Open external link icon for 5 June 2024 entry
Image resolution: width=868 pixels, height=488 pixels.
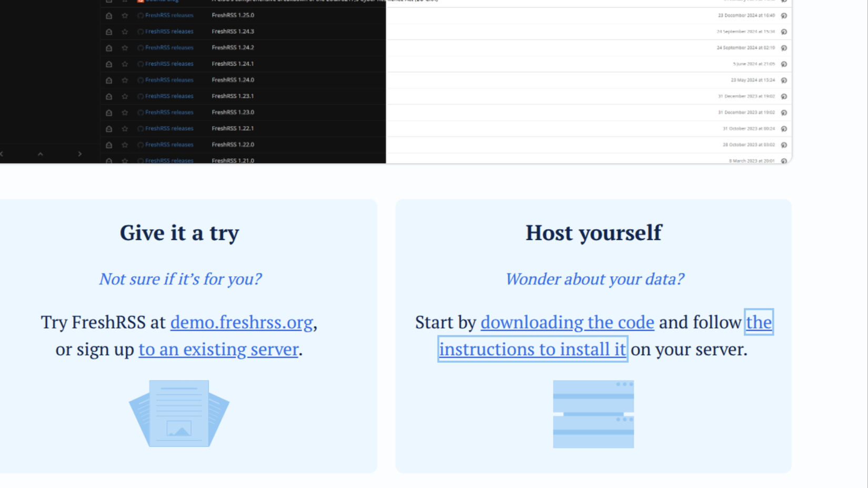tap(784, 64)
